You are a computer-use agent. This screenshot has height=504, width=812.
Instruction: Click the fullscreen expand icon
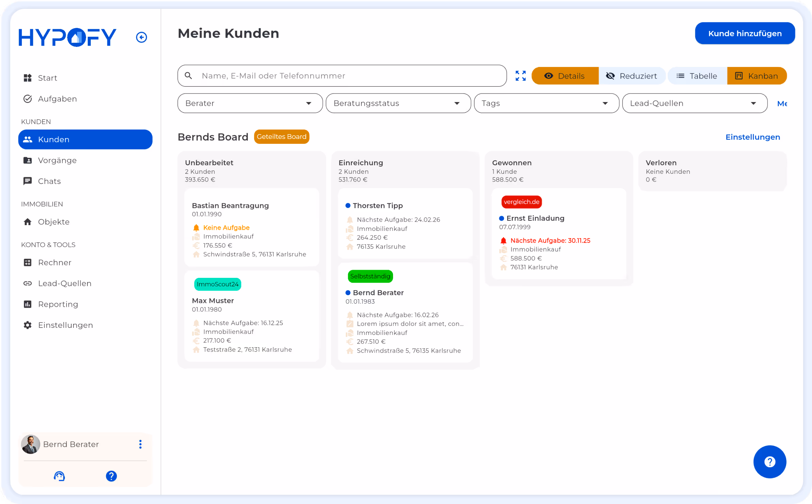[x=520, y=76]
